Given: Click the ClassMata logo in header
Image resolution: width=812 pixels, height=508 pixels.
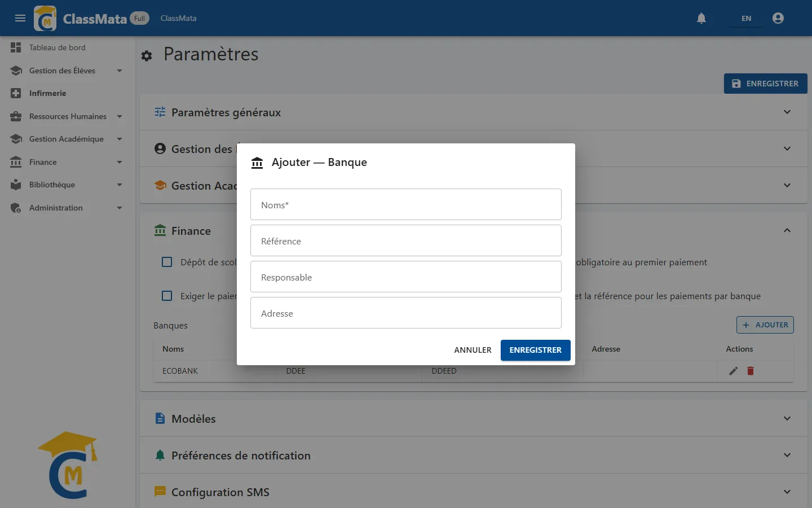Looking at the screenshot, I should pos(45,18).
